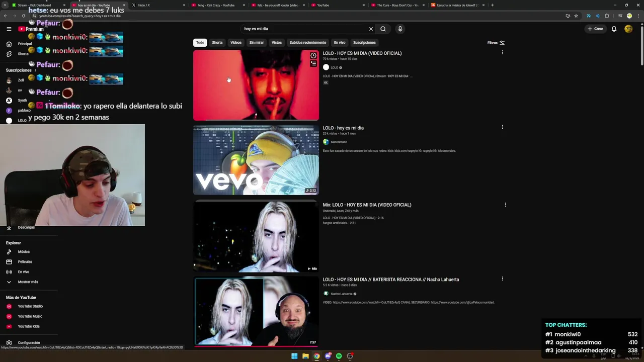This screenshot has width=644, height=362.
Task: Open the Windows Start button
Action: coord(294,356)
